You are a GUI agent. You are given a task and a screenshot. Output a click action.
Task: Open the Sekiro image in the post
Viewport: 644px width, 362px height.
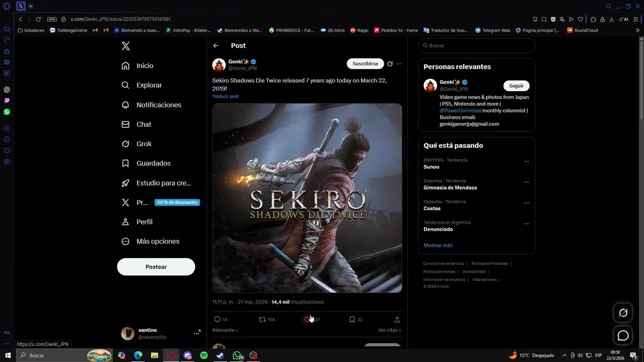click(307, 198)
